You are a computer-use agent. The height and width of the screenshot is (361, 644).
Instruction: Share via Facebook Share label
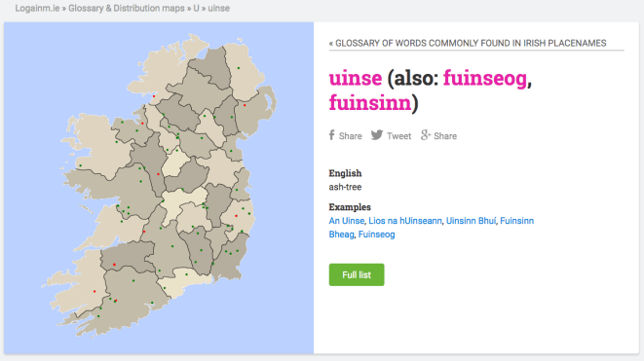click(351, 136)
